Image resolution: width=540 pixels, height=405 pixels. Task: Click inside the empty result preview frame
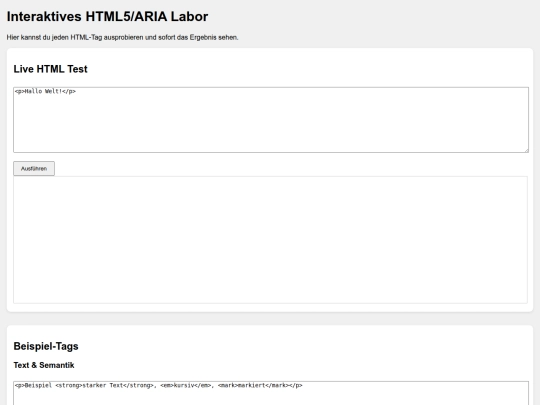(270, 240)
